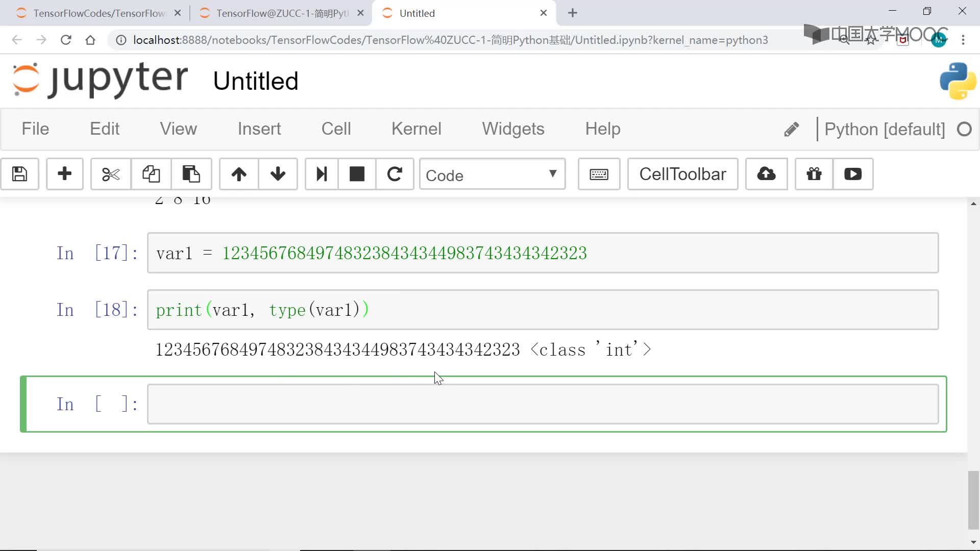
Task: Open the File menu
Action: (35, 129)
